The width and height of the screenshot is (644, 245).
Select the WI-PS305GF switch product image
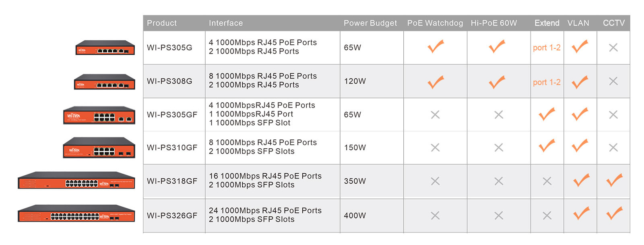click(x=99, y=115)
